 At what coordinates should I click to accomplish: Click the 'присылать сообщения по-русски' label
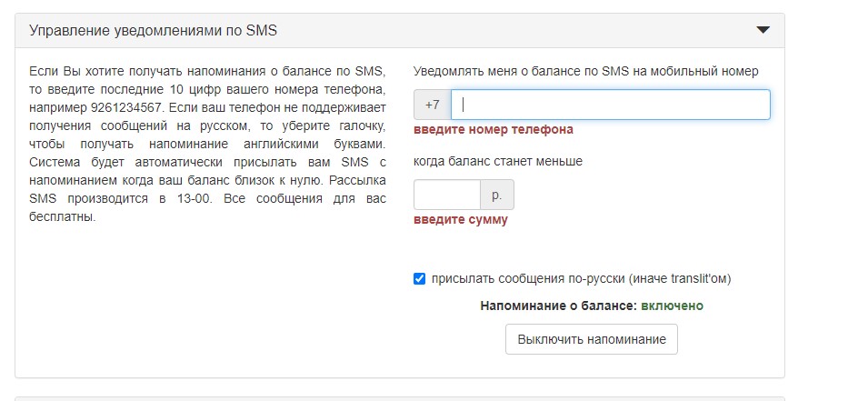pos(581,279)
